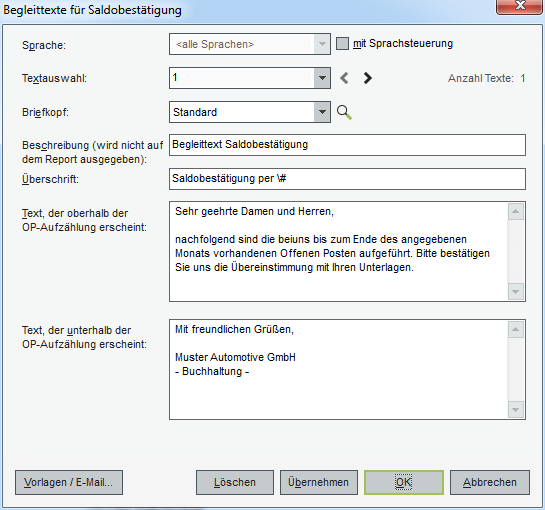Confirm the dialog with the OK button
This screenshot has width=545, height=510.
pyautogui.click(x=404, y=482)
